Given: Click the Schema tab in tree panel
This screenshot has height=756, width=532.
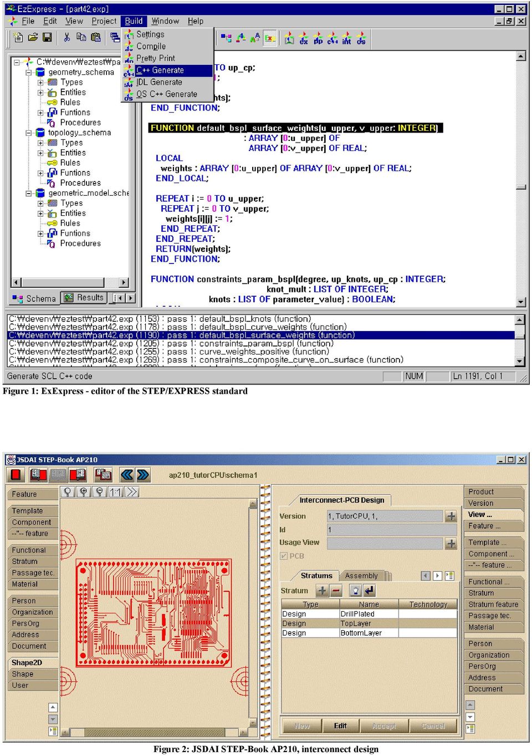Looking at the screenshot, I should pyautogui.click(x=34, y=298).
